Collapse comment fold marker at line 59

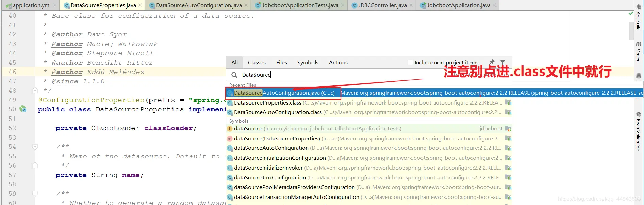point(35,193)
